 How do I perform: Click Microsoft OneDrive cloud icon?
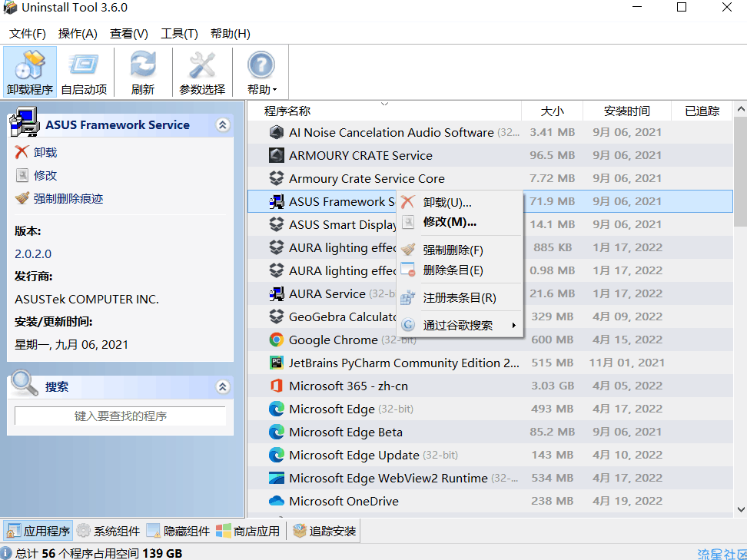(277, 501)
